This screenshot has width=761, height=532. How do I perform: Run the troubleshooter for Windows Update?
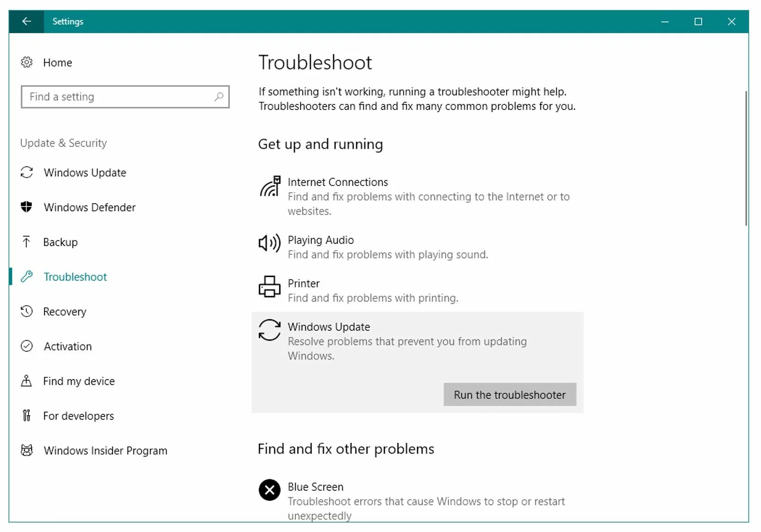(x=509, y=394)
